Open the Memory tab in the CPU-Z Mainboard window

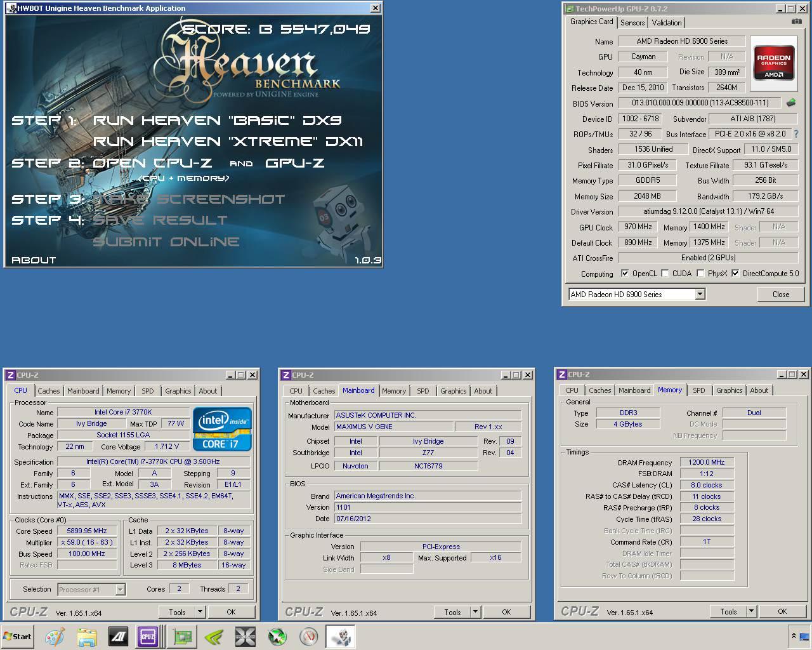click(394, 391)
